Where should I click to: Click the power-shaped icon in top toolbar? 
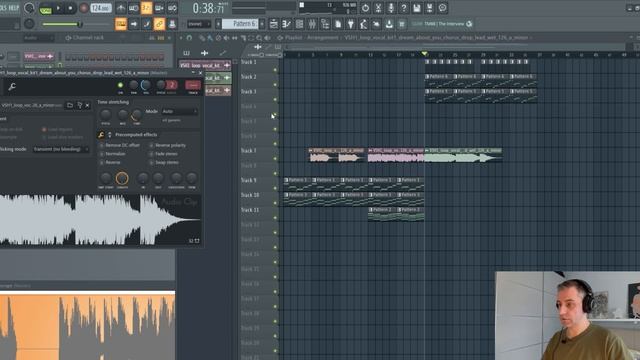(365, 8)
